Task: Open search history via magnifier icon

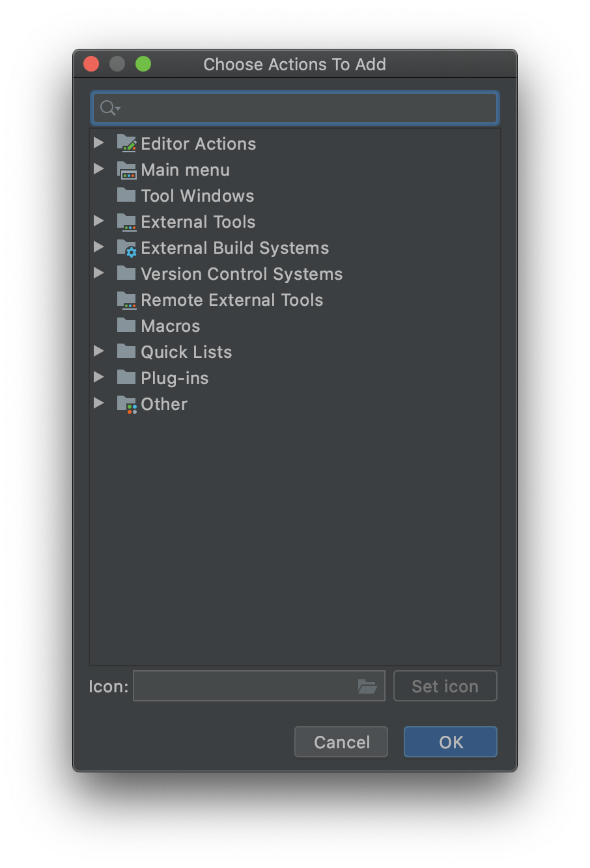Action: (110, 108)
